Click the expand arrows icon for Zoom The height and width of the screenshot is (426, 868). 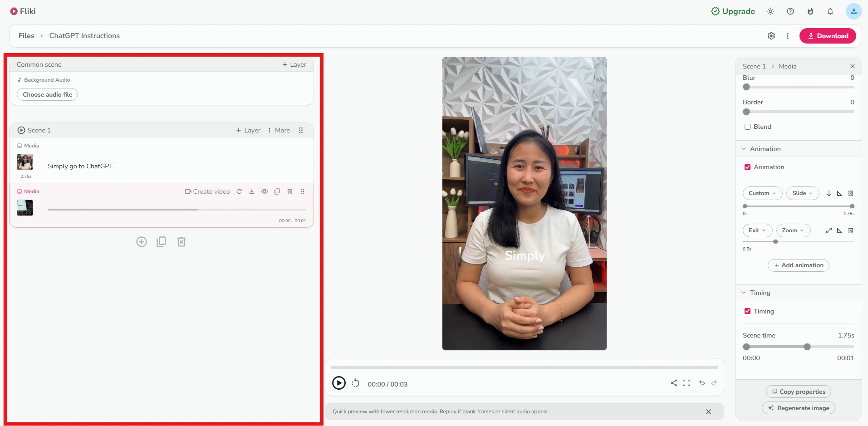tap(829, 230)
